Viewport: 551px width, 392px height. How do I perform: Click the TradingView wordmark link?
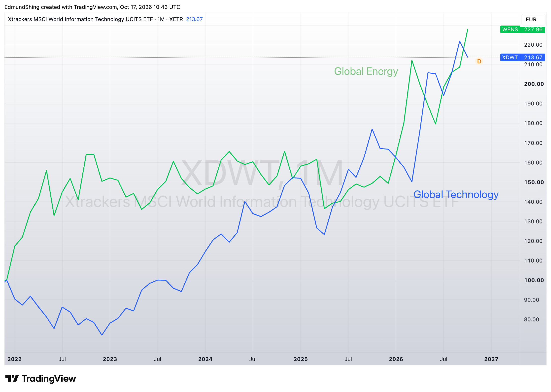(x=49, y=379)
